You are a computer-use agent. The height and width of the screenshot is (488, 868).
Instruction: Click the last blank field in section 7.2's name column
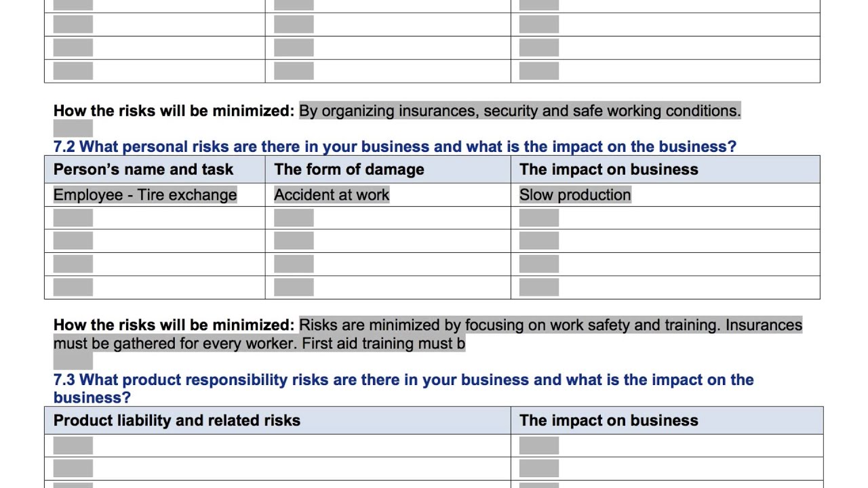tap(73, 287)
